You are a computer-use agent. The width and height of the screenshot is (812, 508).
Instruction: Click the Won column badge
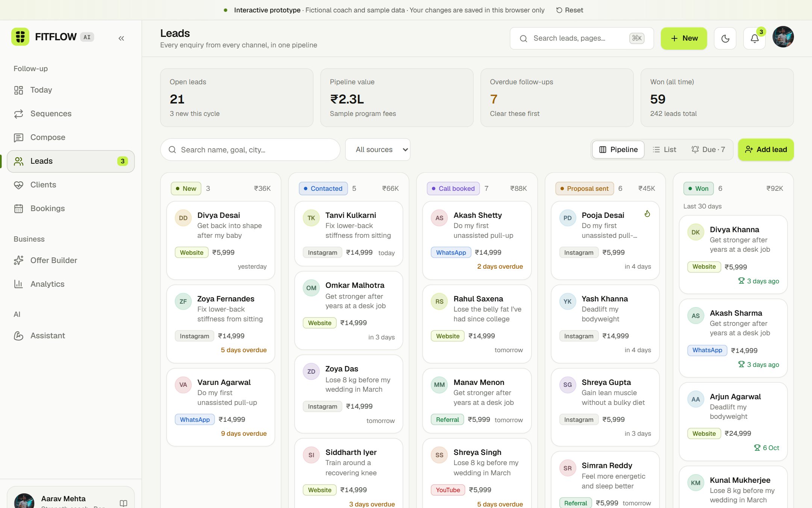click(x=698, y=189)
